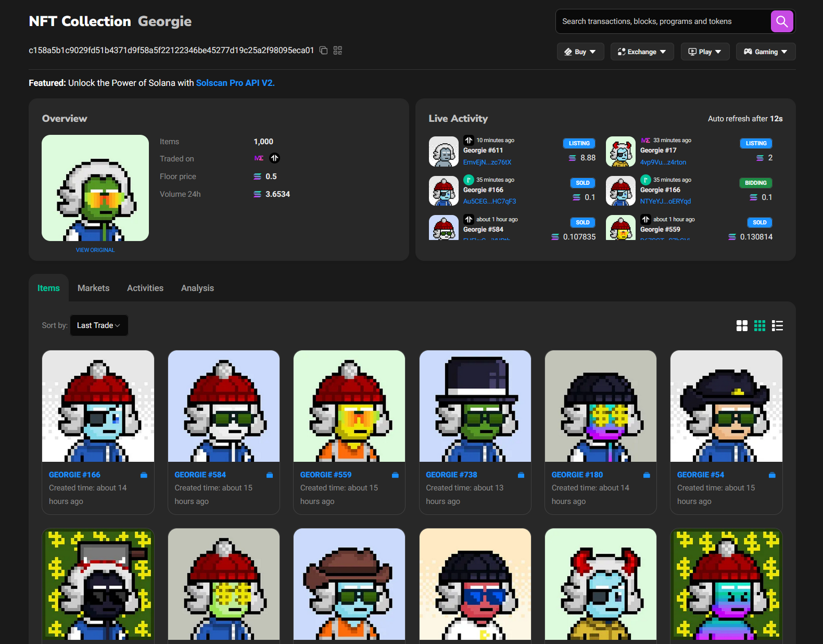Click the briefcase icon on GEORGIE #166 card
This screenshot has height=644, width=823.
pos(144,475)
